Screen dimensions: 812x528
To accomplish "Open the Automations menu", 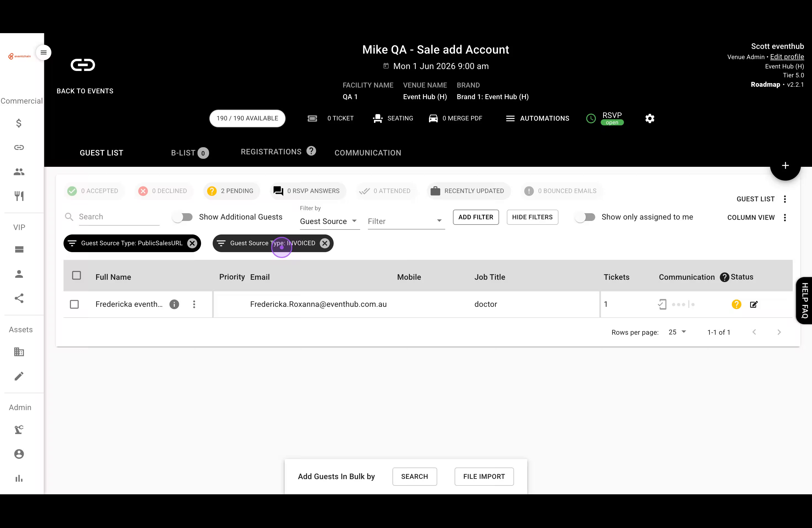I will point(537,118).
